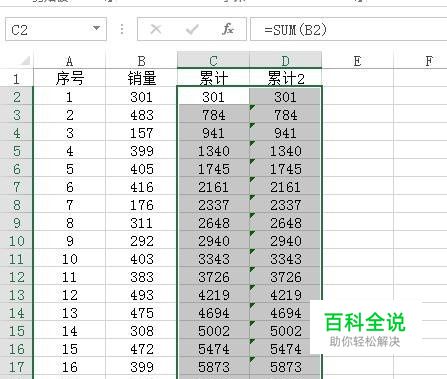Select row 5 header
Image resolution: width=447 pixels, height=379 pixels.
(x=16, y=151)
